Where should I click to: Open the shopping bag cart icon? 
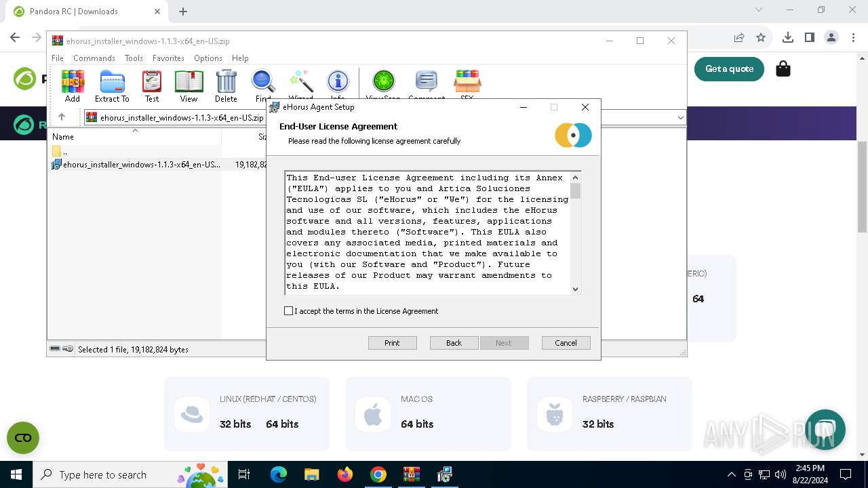(x=783, y=68)
